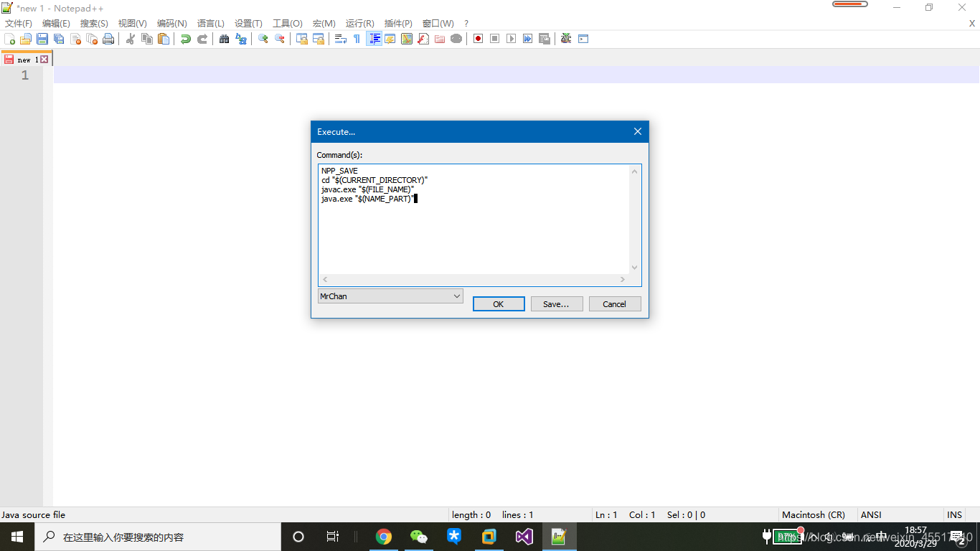This screenshot has height=551, width=980.
Task: Open the 搜索(S) menu
Action: pyautogui.click(x=94, y=24)
